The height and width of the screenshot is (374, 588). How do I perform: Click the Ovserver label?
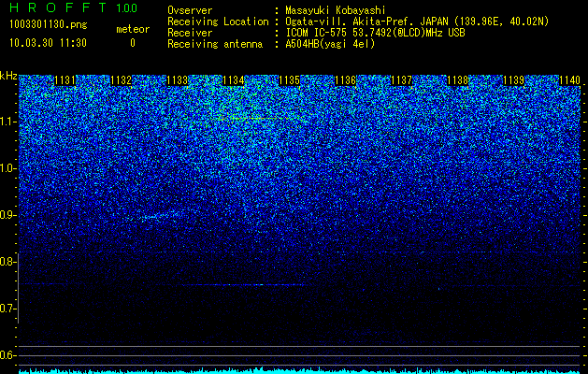pos(190,10)
